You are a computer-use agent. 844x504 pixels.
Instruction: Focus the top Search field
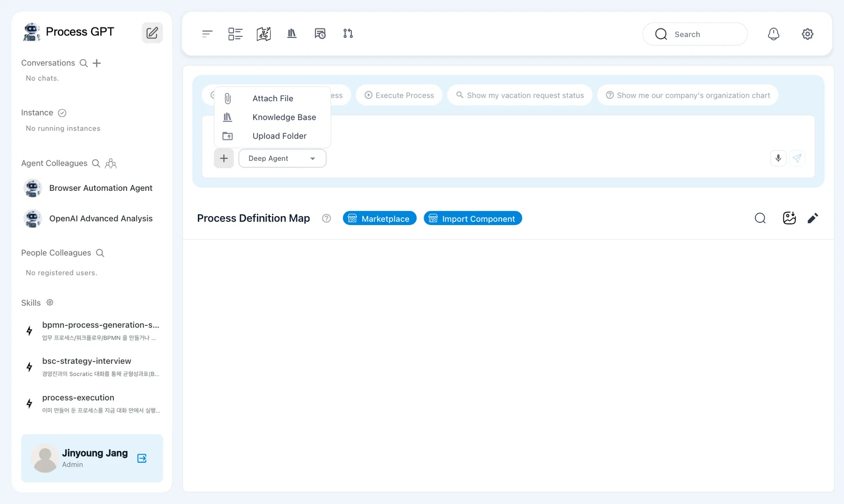pos(695,34)
